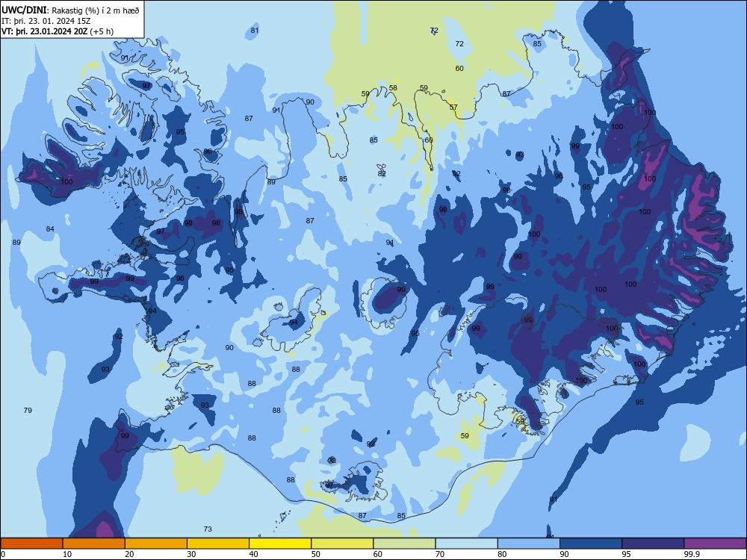
Task: Click the 40–50 bright yellow legend swatch
Action: 280,544
